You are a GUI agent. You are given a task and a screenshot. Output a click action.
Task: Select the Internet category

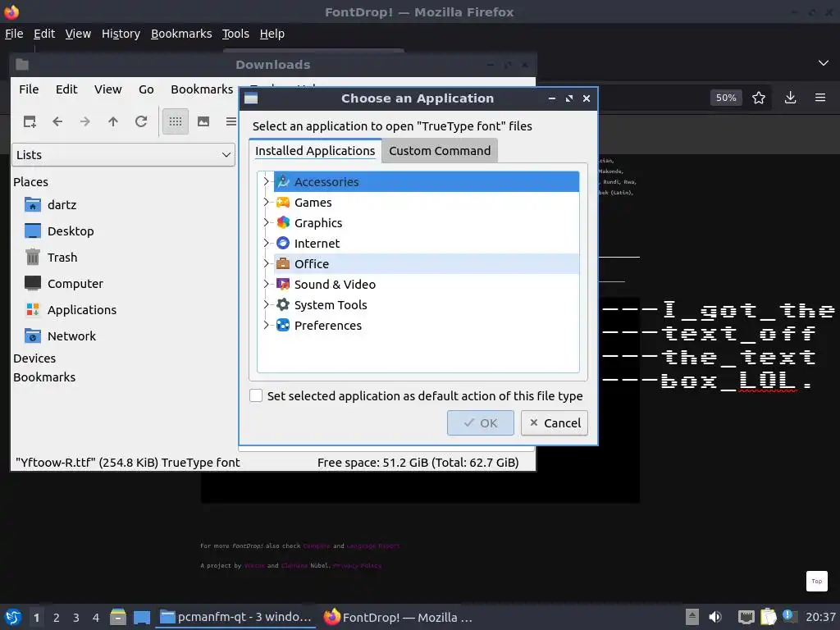click(x=427, y=243)
